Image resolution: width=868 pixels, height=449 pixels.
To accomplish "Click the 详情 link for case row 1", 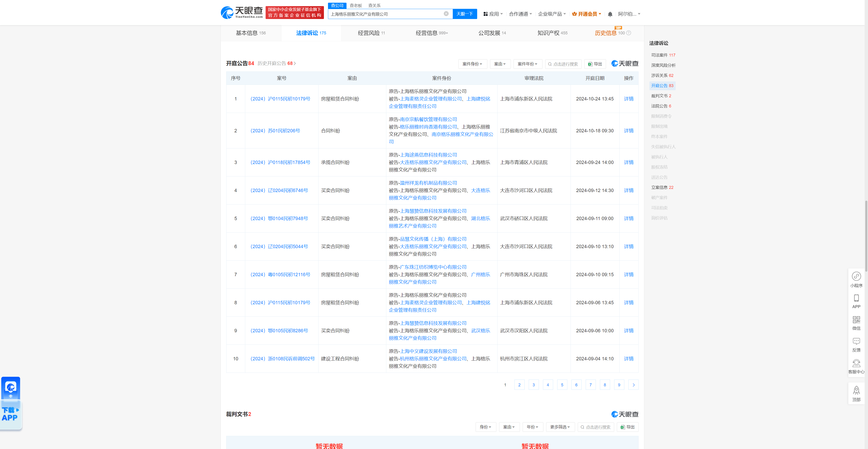I will [x=628, y=98].
